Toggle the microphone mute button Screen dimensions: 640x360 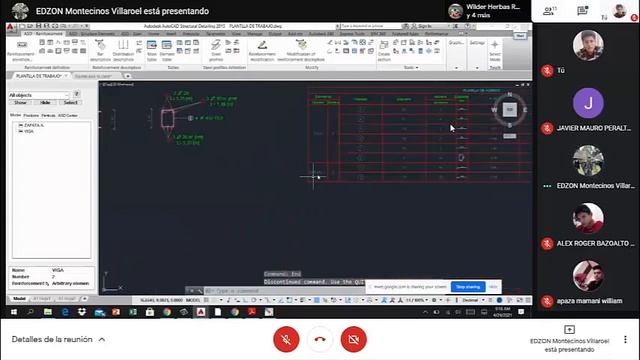[x=286, y=339]
